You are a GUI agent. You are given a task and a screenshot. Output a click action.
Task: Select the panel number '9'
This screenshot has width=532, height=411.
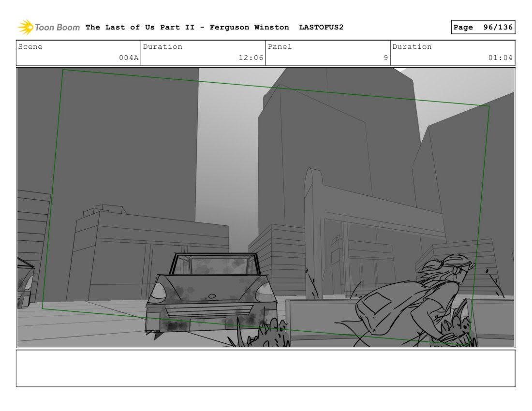[386, 58]
